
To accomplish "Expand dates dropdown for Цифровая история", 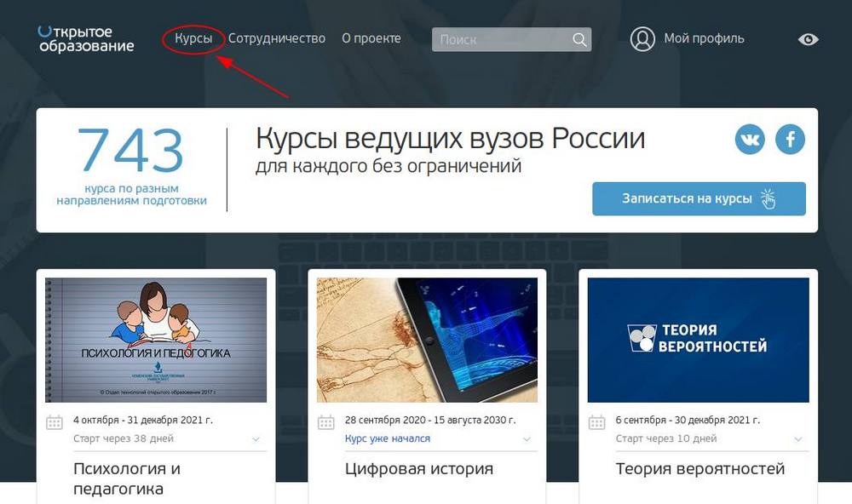I will tap(527, 439).
